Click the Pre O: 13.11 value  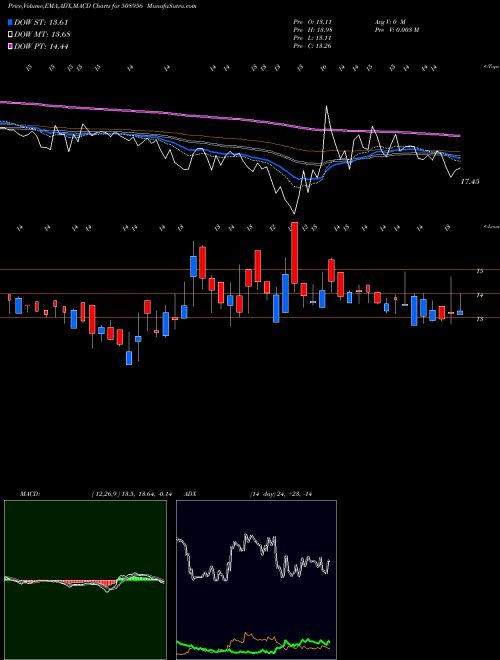tap(313, 21)
